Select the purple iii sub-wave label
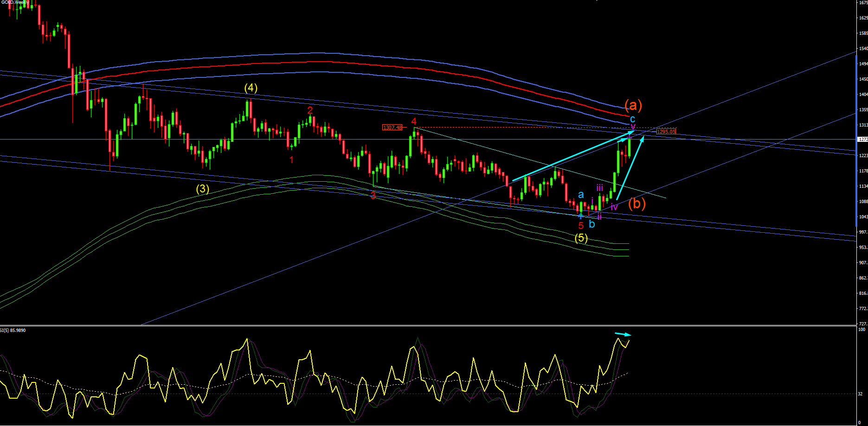 (x=600, y=188)
